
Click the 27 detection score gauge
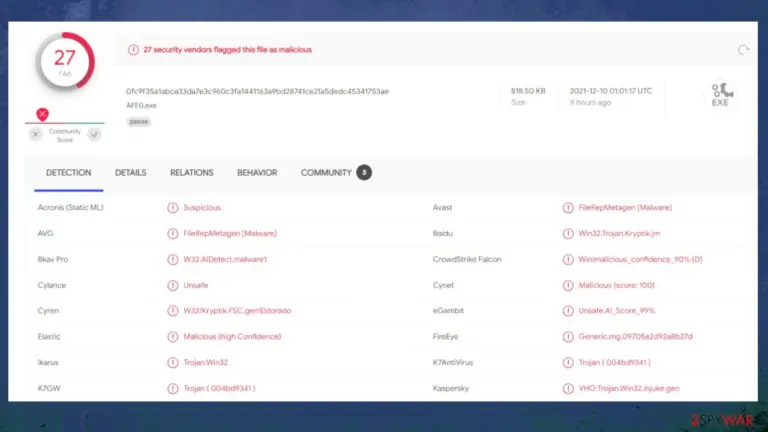pyautogui.click(x=65, y=62)
